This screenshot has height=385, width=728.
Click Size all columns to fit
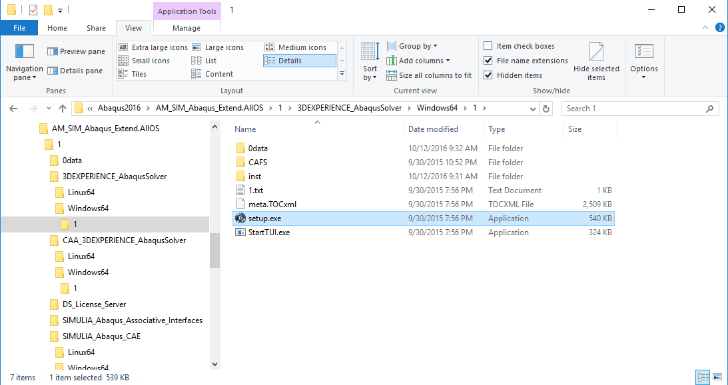(429, 75)
